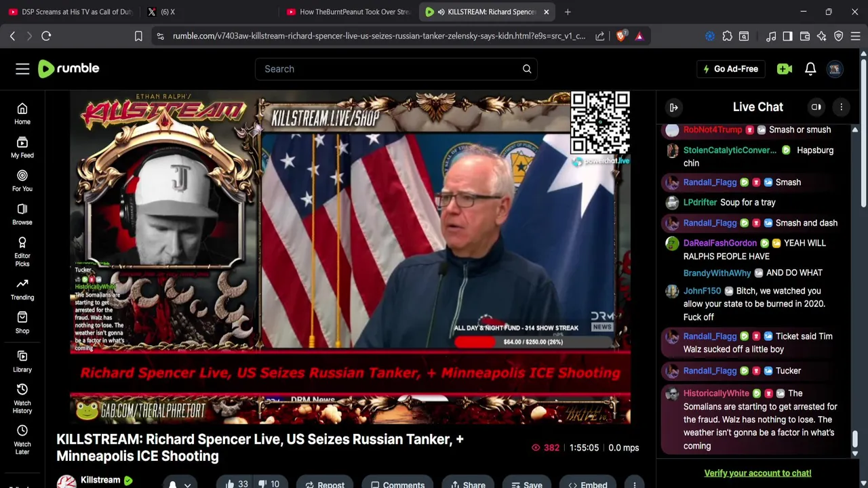Click the search magnifier icon

tap(527, 68)
